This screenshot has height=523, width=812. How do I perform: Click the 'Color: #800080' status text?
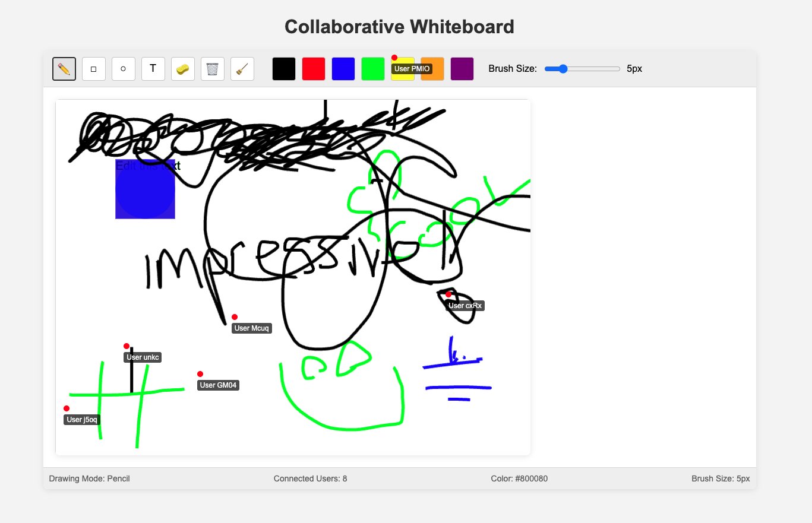coord(519,478)
